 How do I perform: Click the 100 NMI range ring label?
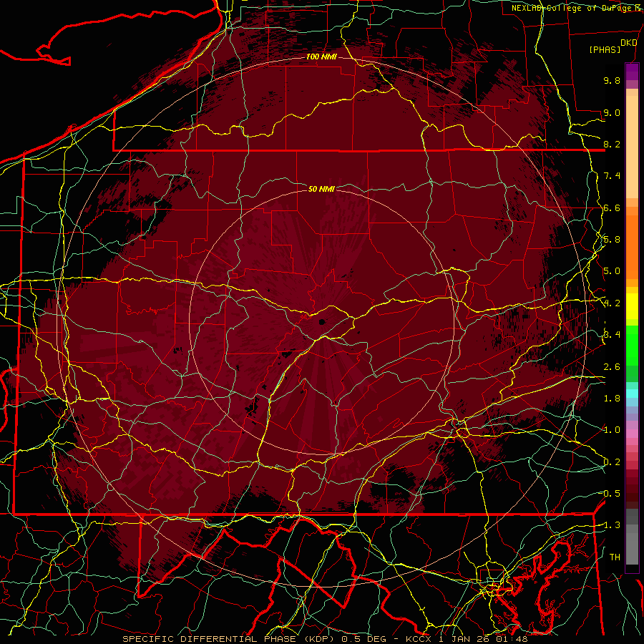[321, 57]
